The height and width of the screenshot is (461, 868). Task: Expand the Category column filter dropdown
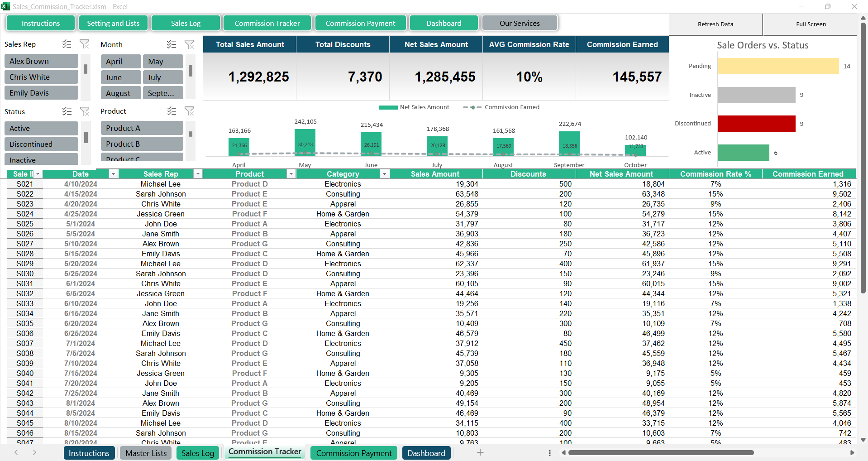(x=384, y=174)
